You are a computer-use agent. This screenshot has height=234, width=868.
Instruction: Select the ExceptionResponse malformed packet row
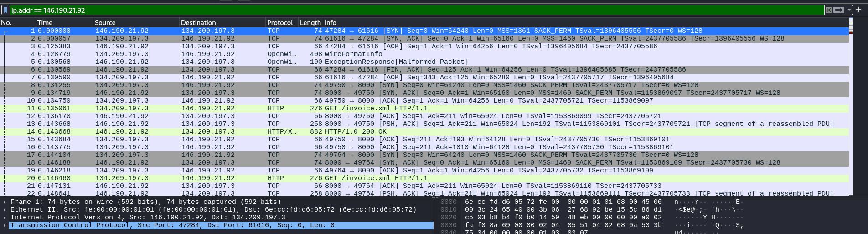(397, 62)
